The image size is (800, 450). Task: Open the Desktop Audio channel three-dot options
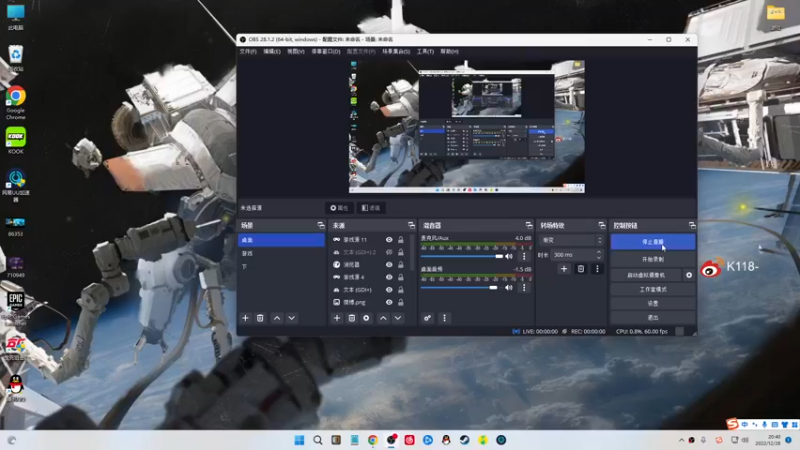tap(524, 288)
